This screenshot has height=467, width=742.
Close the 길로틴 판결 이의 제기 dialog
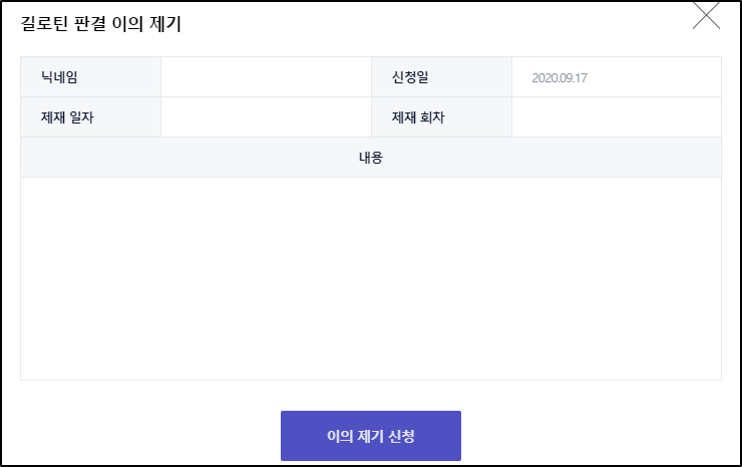tap(706, 16)
